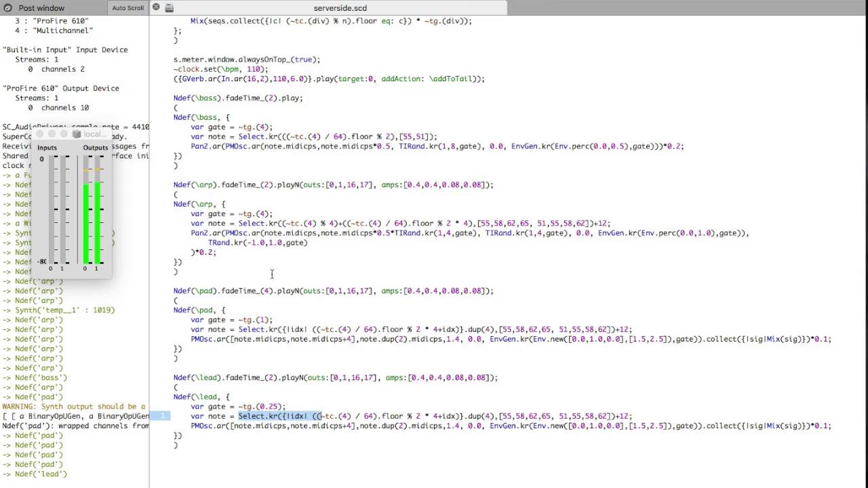The image size is (868, 488).
Task: Select the serverside.scd document tab
Action: [328, 7]
